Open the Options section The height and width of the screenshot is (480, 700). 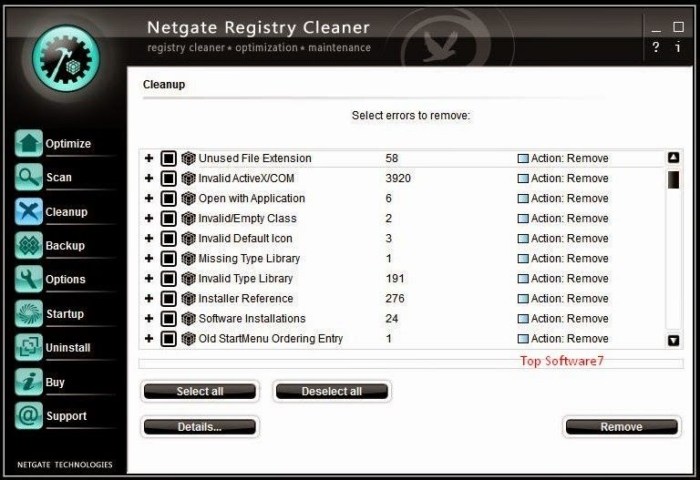coord(65,280)
